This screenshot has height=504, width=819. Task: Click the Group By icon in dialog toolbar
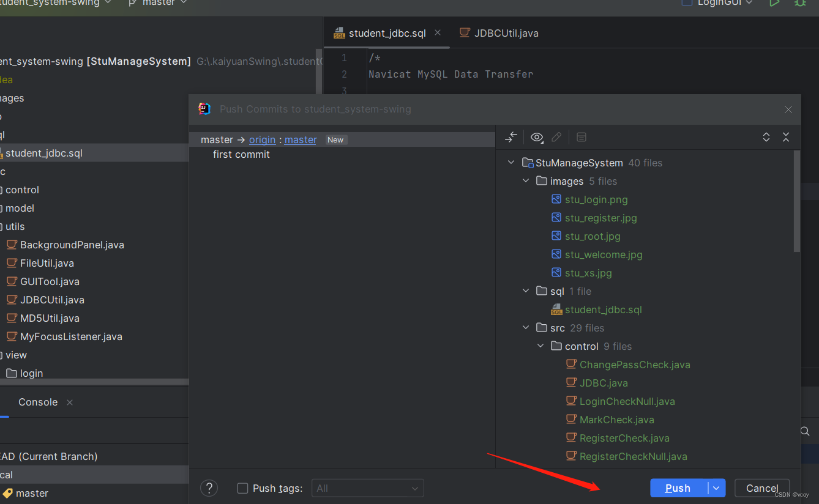[x=582, y=137]
